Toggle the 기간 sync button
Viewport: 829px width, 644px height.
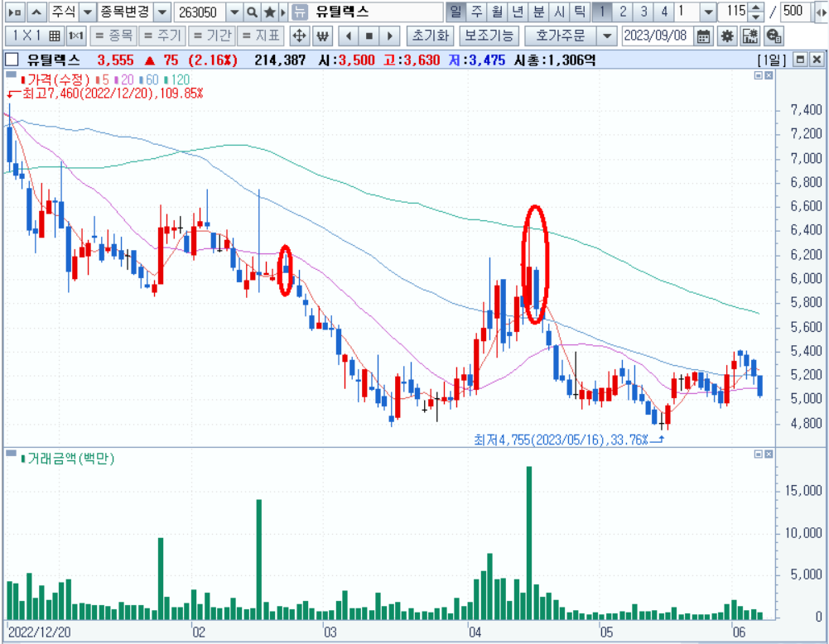pos(213,36)
